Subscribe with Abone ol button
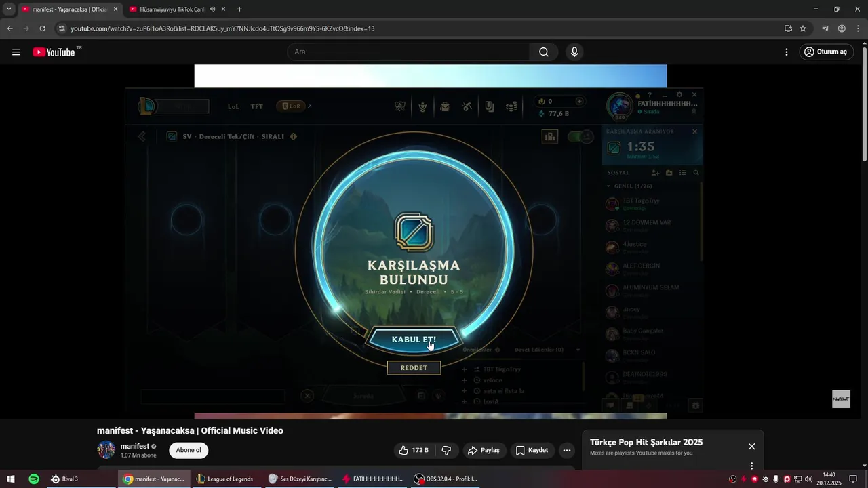 tap(189, 450)
